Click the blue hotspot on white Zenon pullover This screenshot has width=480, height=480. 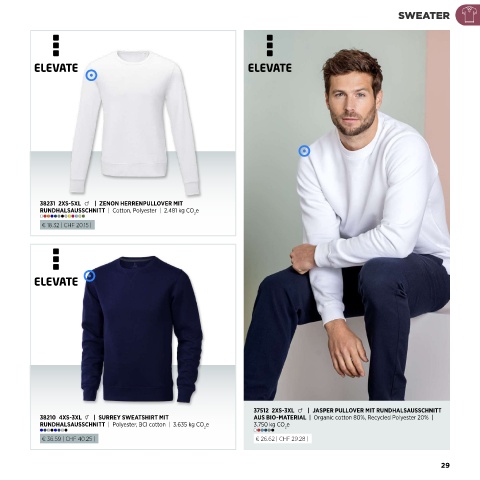click(x=91, y=75)
